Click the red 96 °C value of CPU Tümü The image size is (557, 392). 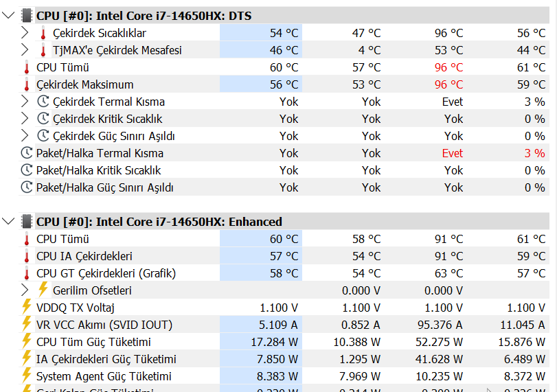tap(448, 67)
